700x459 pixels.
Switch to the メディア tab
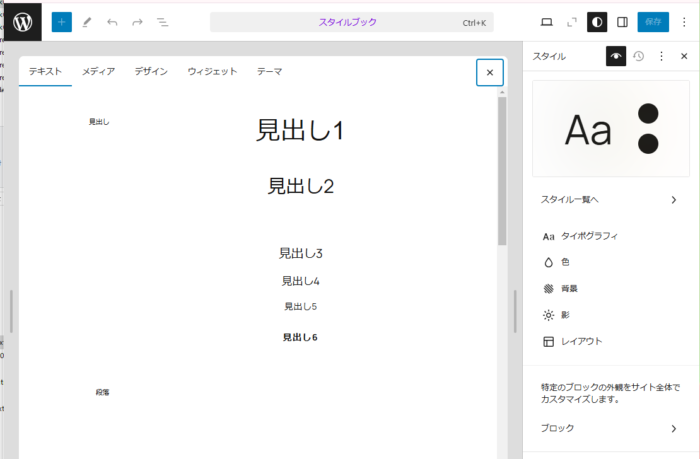98,71
